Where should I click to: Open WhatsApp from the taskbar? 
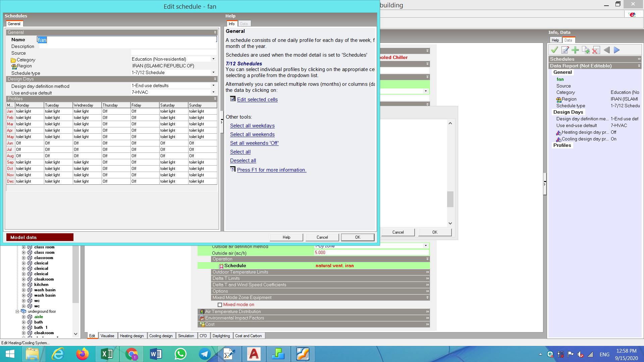pos(180,354)
